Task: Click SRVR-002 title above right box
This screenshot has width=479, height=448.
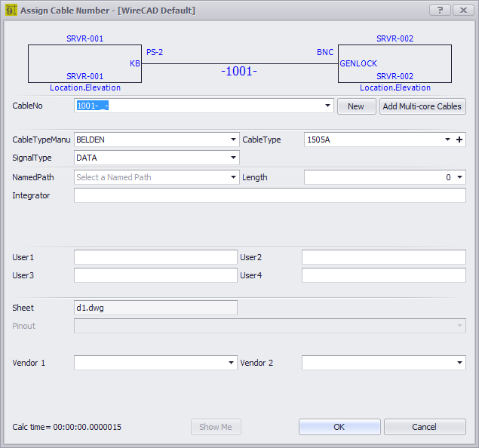Action: pyautogui.click(x=395, y=38)
